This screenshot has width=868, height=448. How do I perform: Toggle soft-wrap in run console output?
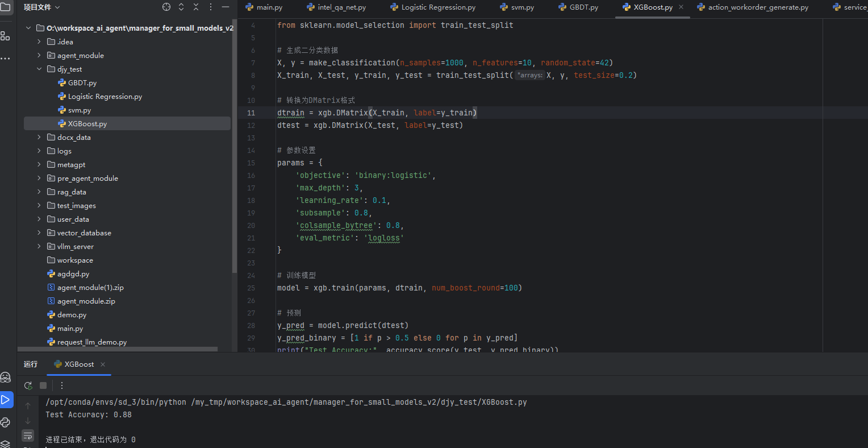click(x=28, y=435)
